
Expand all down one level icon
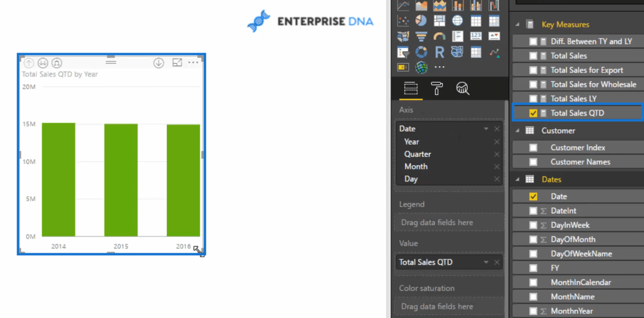[57, 63]
